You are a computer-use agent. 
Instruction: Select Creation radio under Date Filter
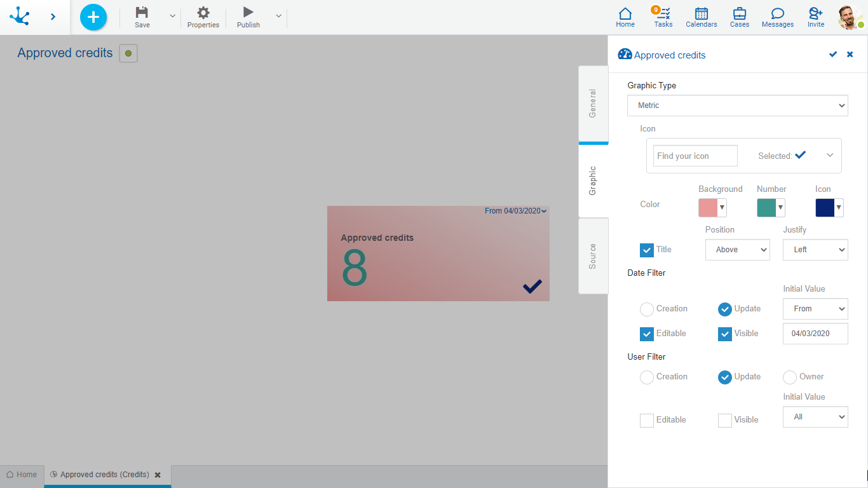pos(647,309)
